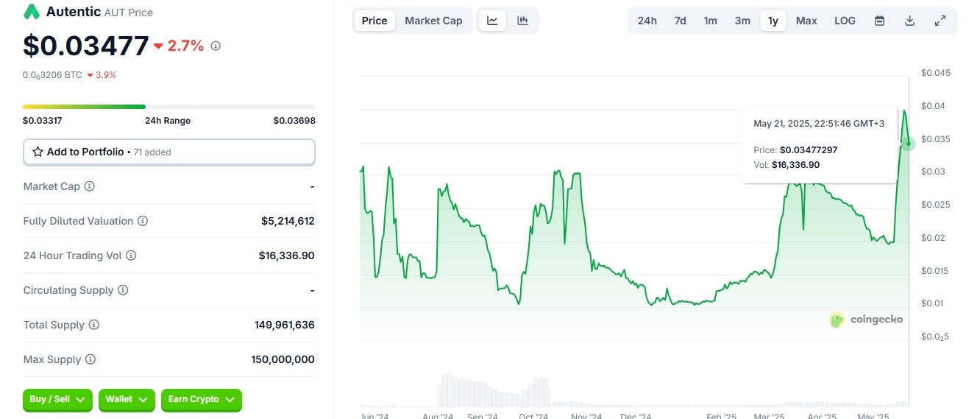Screen dimensions: 980x419
Task: Click the 2.7% price change value
Action: click(x=185, y=46)
